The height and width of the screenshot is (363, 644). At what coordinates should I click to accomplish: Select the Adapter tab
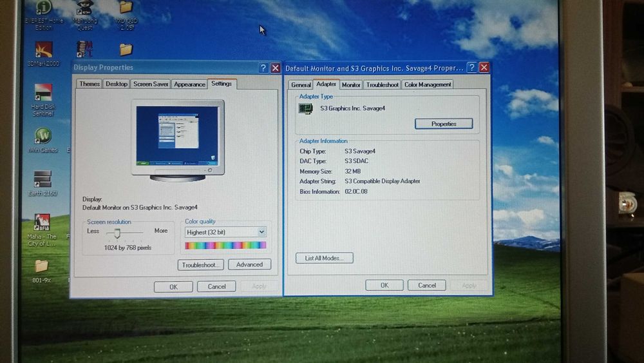[326, 84]
